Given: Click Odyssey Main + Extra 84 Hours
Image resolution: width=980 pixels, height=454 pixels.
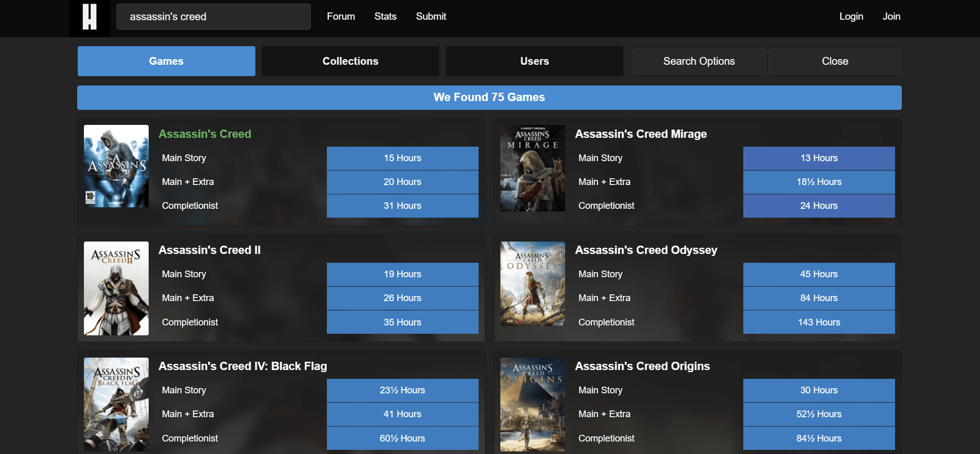Looking at the screenshot, I should pos(819,298).
